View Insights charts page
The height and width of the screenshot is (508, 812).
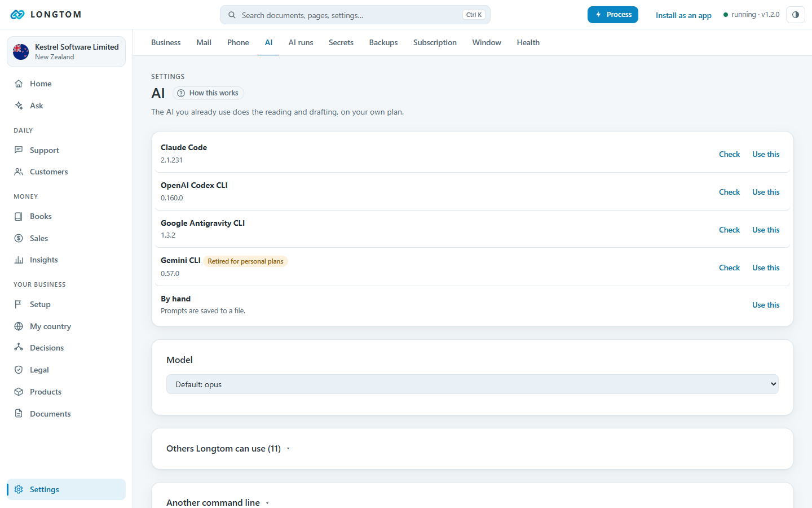(x=66, y=260)
